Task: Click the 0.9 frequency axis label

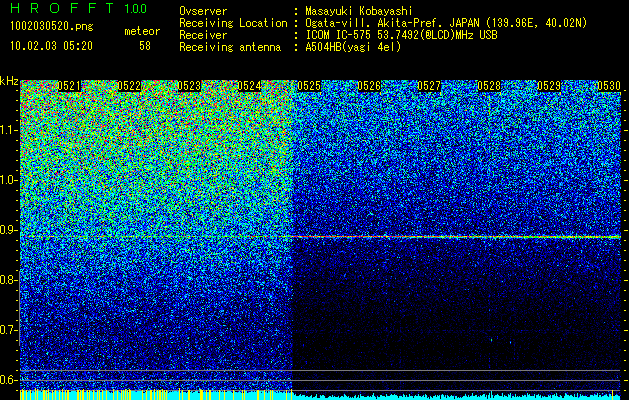Action: pyautogui.click(x=8, y=230)
